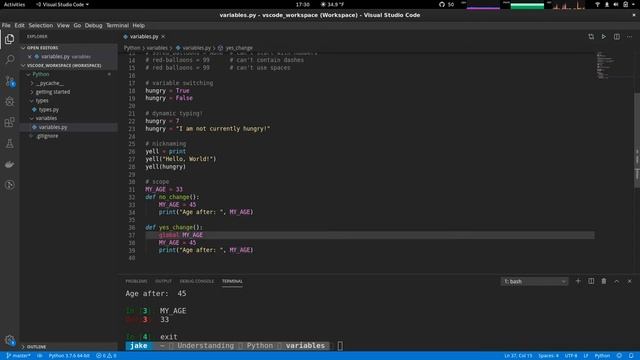Open the Debug view bug icon
This screenshot has width=640, height=360.
[x=10, y=101]
